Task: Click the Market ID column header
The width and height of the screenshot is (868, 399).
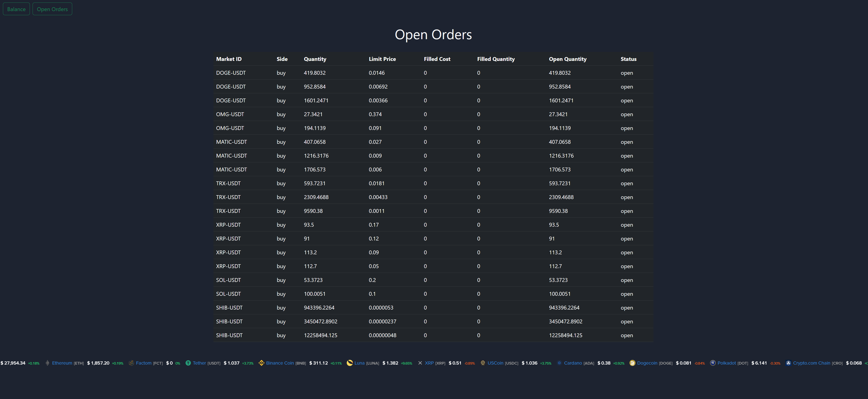Action: (229, 59)
